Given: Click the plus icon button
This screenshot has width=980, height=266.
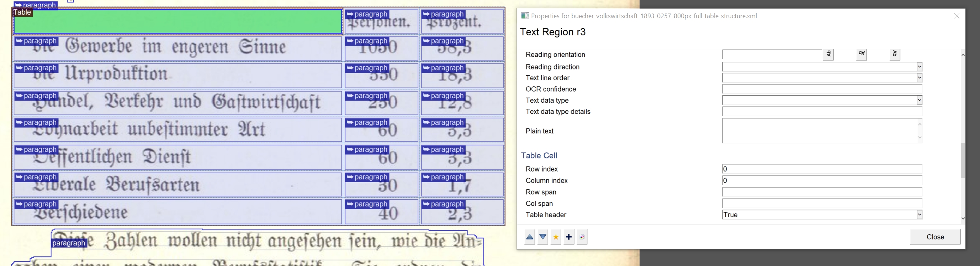Looking at the screenshot, I should tap(569, 237).
